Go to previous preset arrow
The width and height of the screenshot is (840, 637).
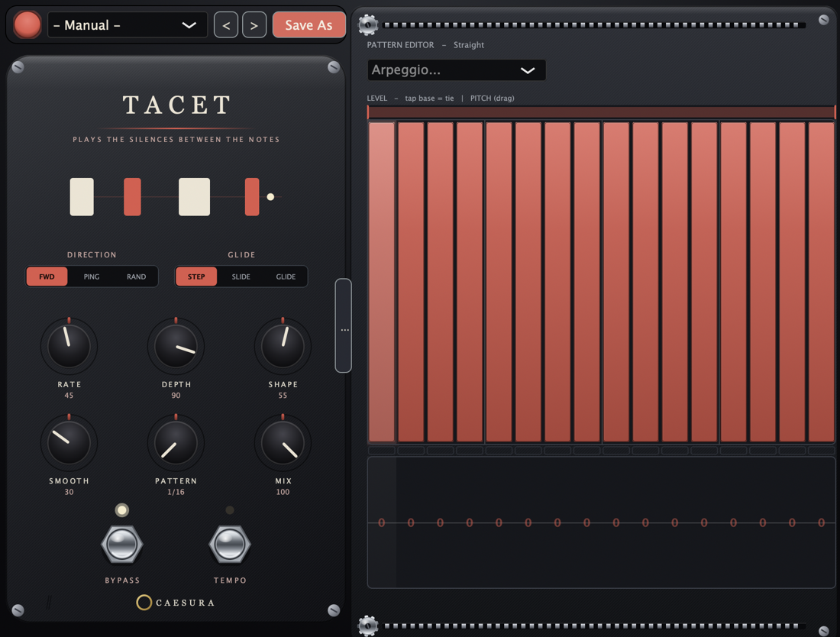226,25
